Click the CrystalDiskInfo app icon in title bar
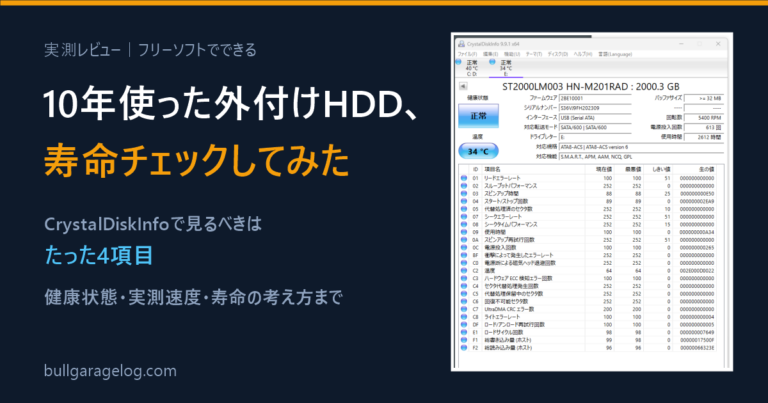Image resolution: width=768 pixels, height=403 pixels. pos(461,44)
